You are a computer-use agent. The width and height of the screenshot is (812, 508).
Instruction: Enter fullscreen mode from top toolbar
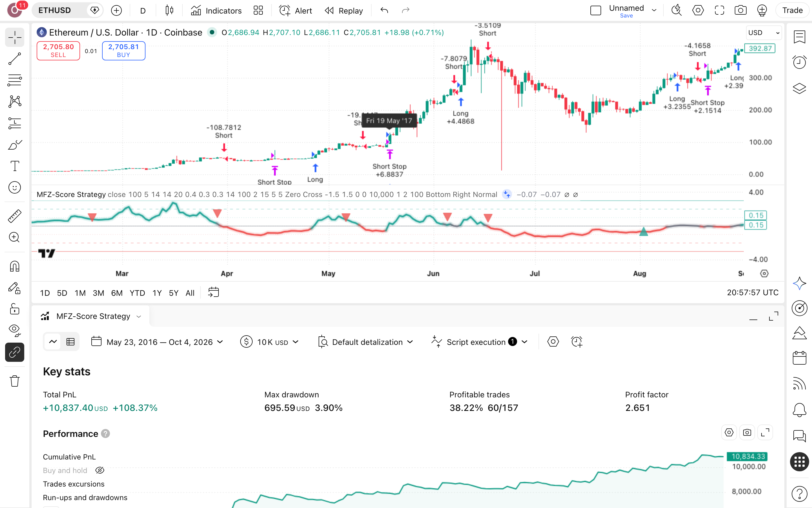(x=719, y=10)
